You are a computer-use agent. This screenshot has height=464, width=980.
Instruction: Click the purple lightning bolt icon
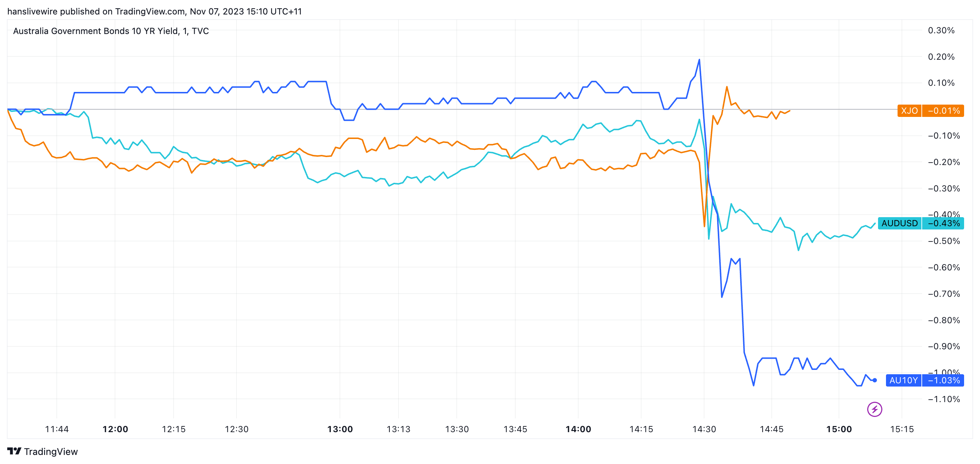pyautogui.click(x=874, y=410)
